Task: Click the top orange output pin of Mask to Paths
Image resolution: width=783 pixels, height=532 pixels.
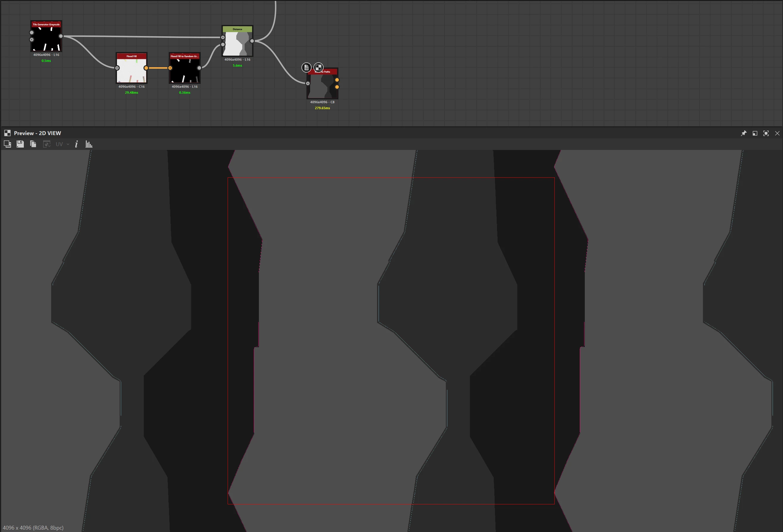Action: 337,80
